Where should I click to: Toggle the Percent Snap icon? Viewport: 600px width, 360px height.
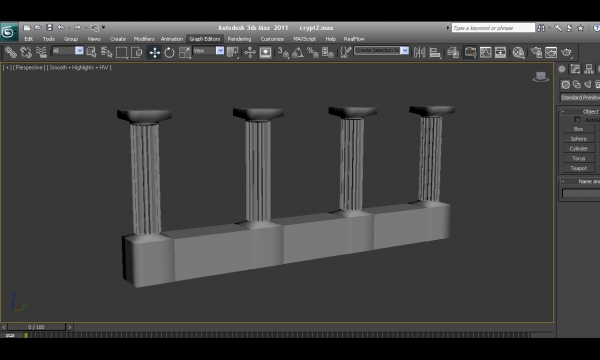pos(313,52)
